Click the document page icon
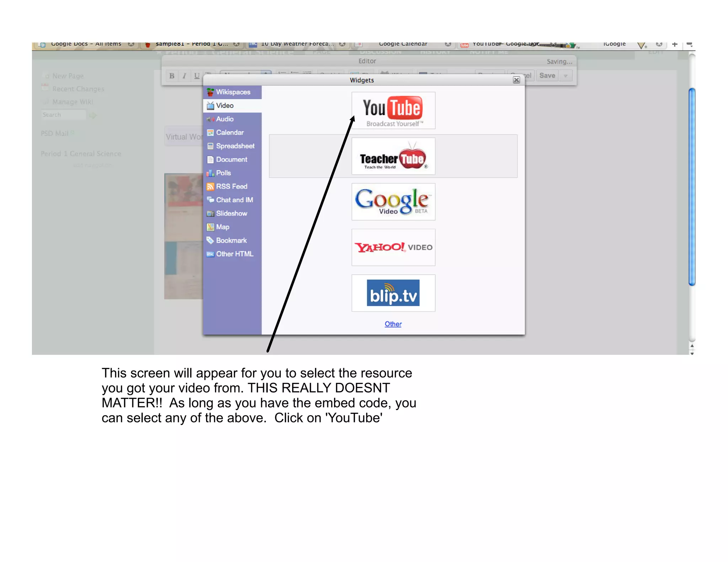728x562 pixels. (x=210, y=160)
